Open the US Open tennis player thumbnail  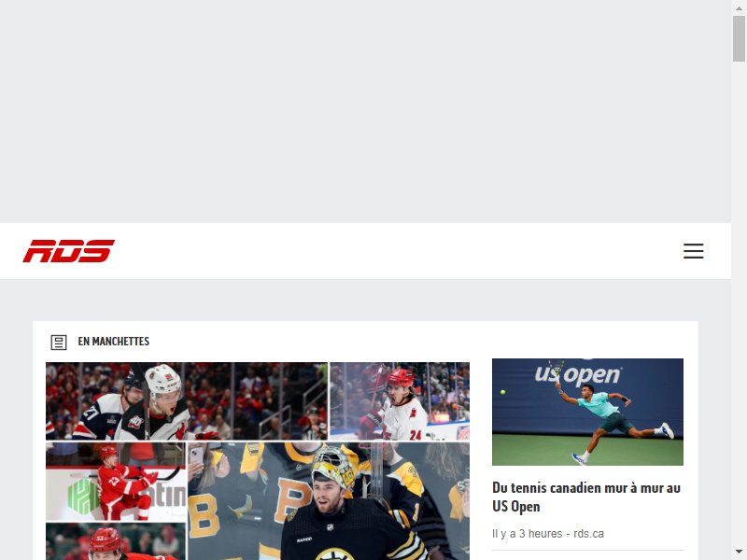[587, 412]
